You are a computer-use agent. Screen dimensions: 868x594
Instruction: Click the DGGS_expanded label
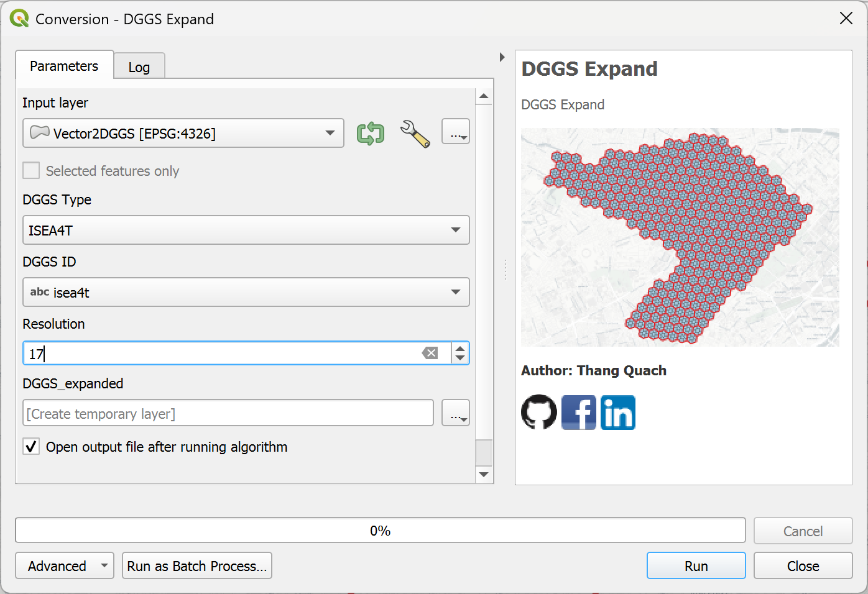[x=73, y=383]
